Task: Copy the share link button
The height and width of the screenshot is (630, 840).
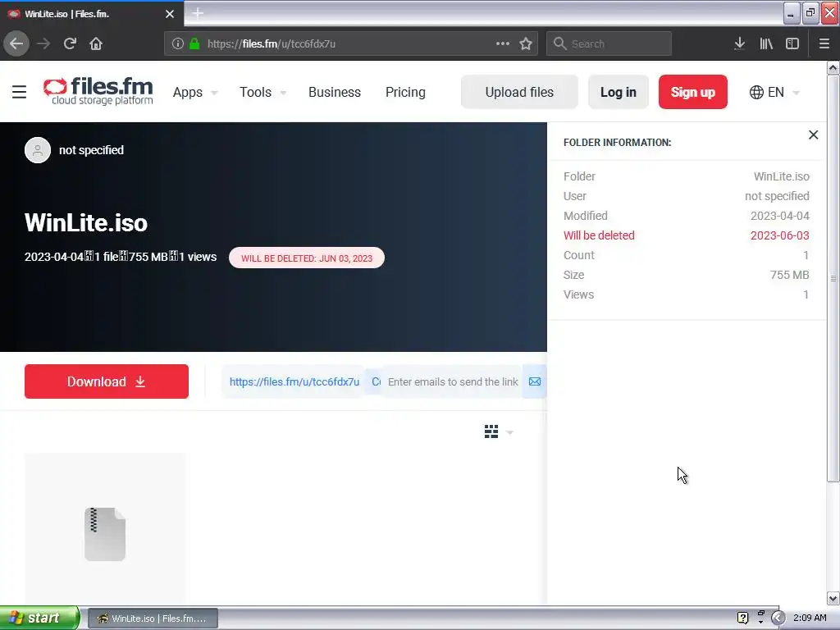Action: 376,381
